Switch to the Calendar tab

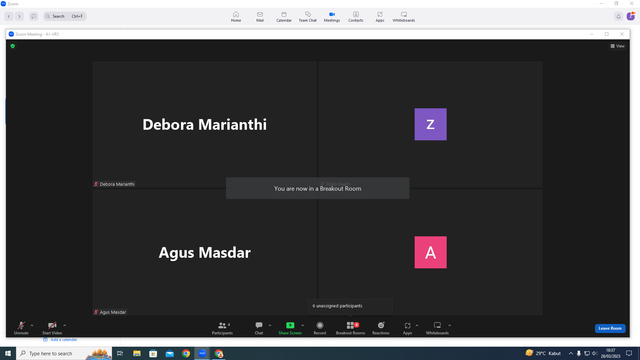tap(284, 17)
